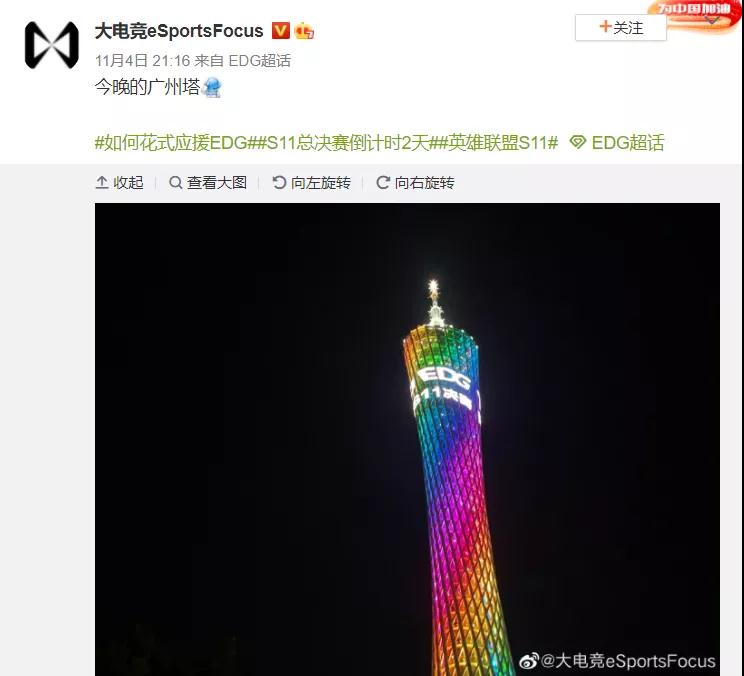Screen dimensions: 744x676
Task: Open the 大电竞eSportsFocus profile name
Action: (x=179, y=31)
